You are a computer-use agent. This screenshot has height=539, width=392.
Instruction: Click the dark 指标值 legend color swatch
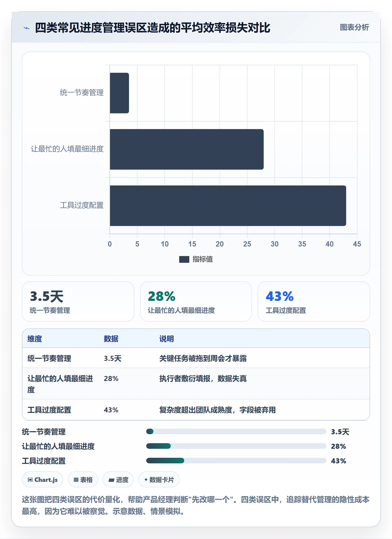tap(184, 259)
